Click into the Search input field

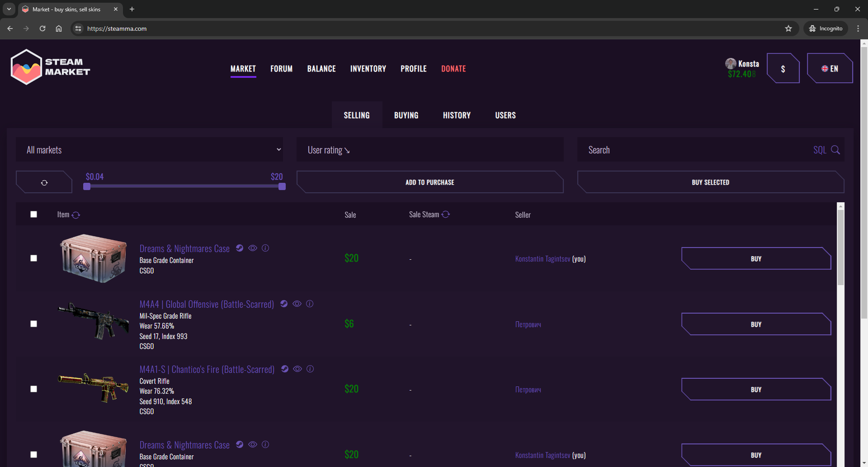click(696, 150)
